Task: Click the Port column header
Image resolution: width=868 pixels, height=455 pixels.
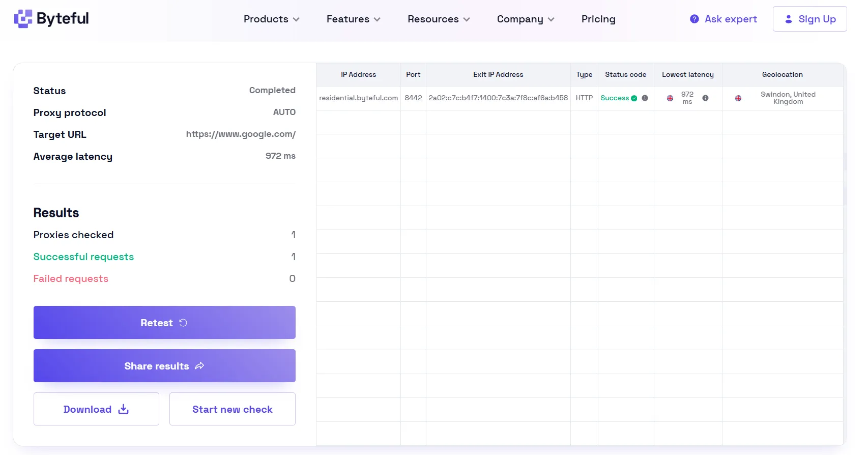Action: (413, 74)
